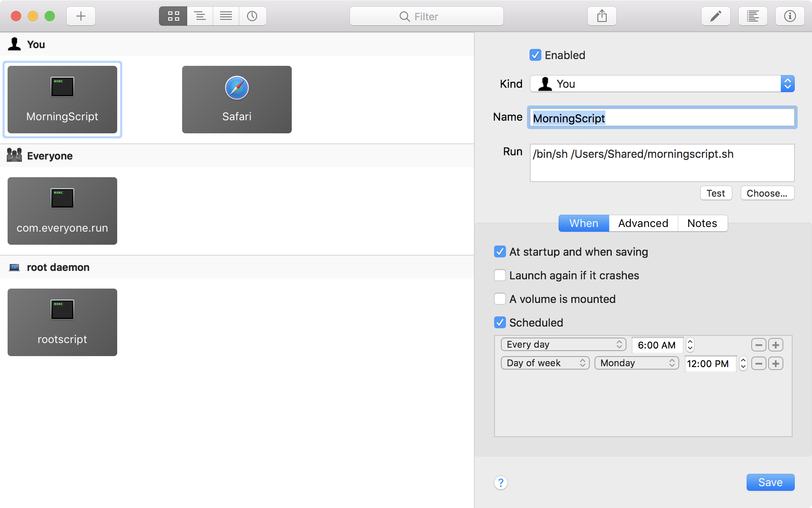This screenshot has height=508, width=812.
Task: Uncheck the Enabled checkbox
Action: click(535, 55)
